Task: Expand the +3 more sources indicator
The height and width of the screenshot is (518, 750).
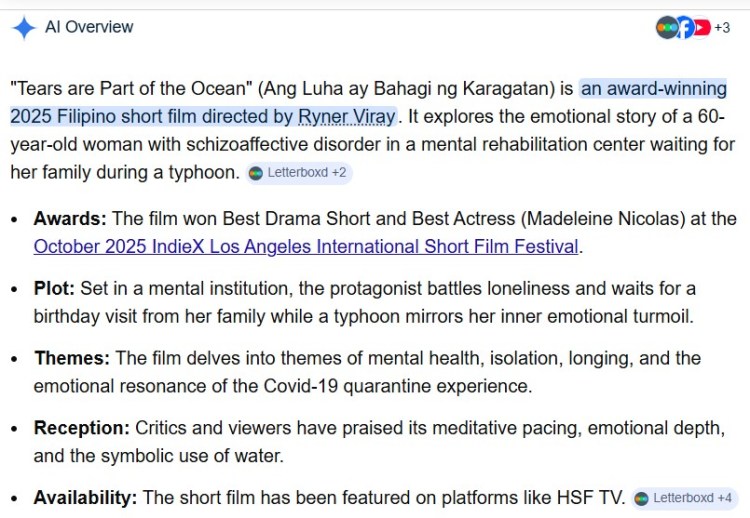Action: point(722,27)
